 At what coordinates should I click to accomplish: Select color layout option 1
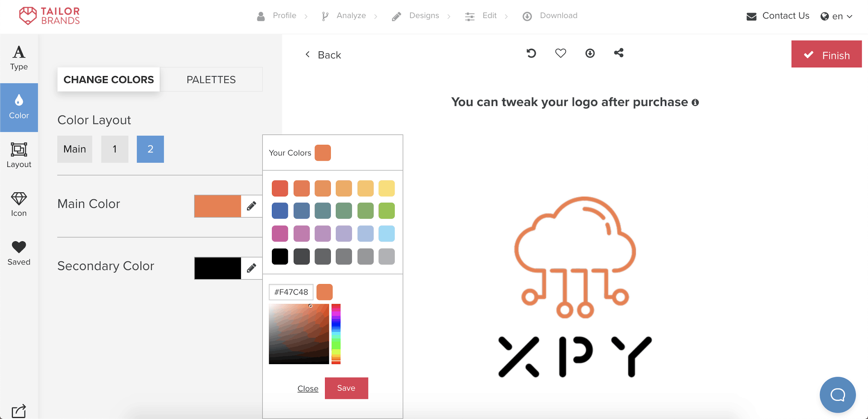pyautogui.click(x=115, y=149)
